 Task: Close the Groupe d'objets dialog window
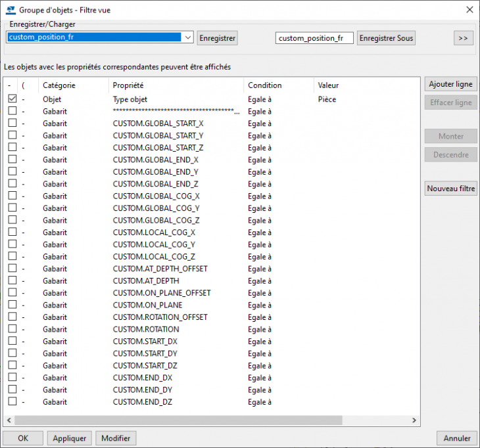coord(469,9)
